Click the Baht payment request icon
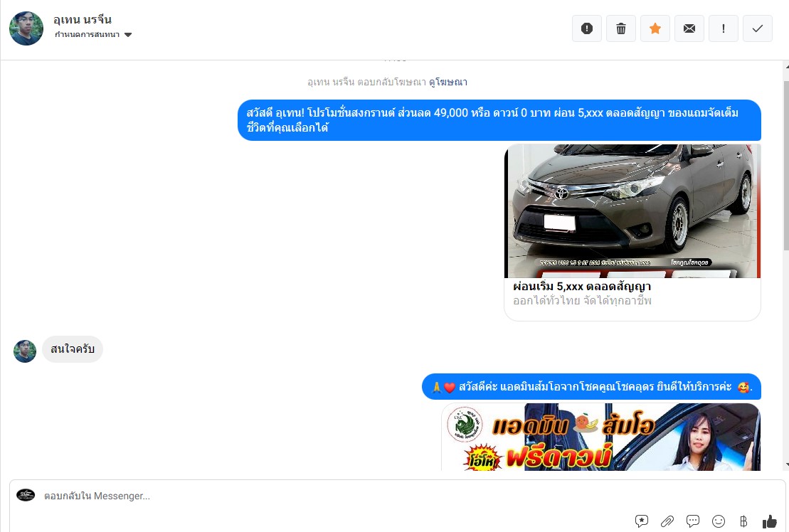The image size is (789, 532). (x=744, y=521)
